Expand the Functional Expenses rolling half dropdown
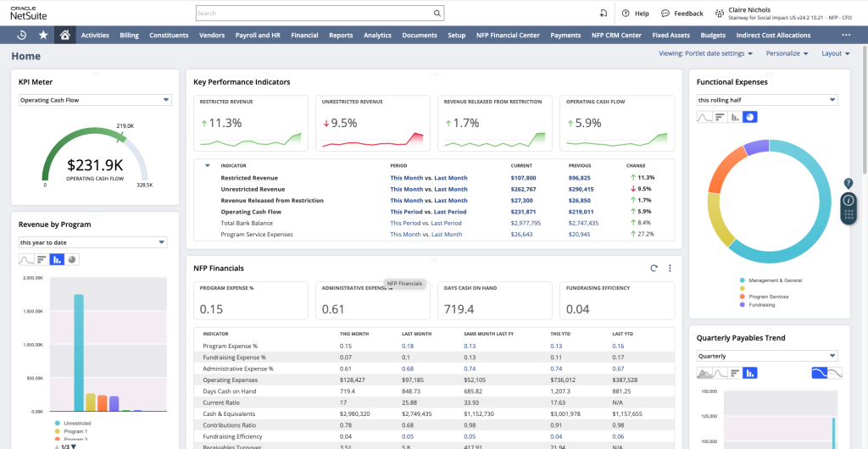The width and height of the screenshot is (868, 449). [832, 100]
